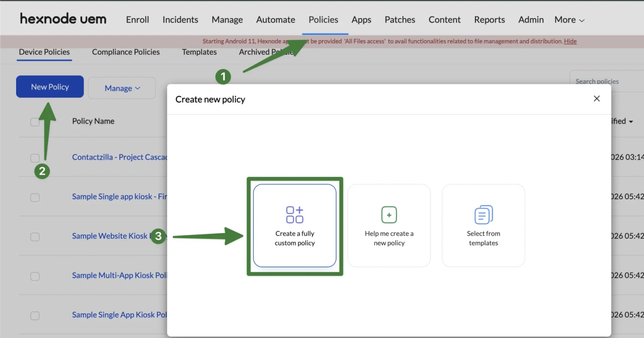Sort by the Modified column arrow
This screenshot has height=338, width=644.
click(631, 122)
